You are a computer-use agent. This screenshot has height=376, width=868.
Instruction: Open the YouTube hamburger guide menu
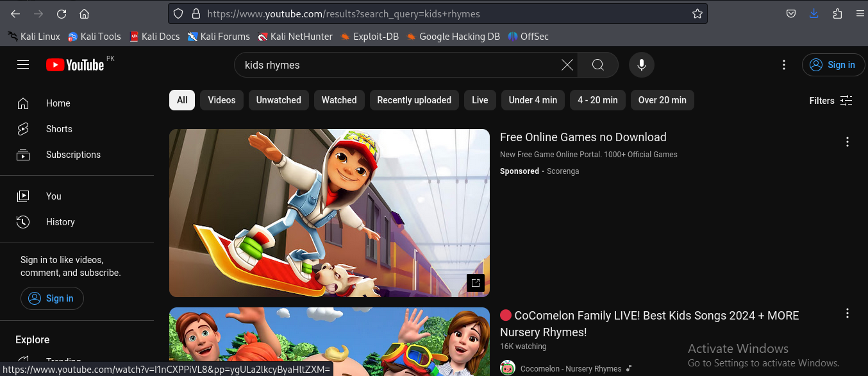pos(23,65)
